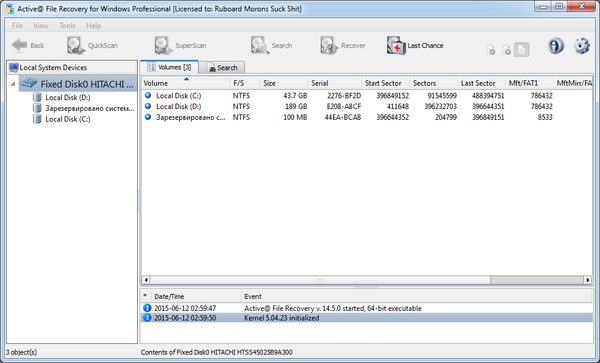Image resolution: width=600 pixels, height=363 pixels.
Task: Click the horizontal scrollbar left arrow
Action: pyautogui.click(x=146, y=280)
